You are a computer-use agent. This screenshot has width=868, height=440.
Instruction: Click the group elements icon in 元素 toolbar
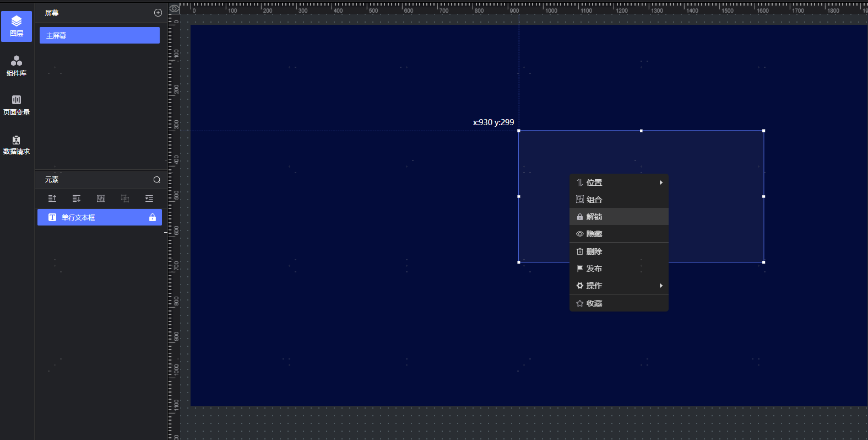[x=101, y=198]
